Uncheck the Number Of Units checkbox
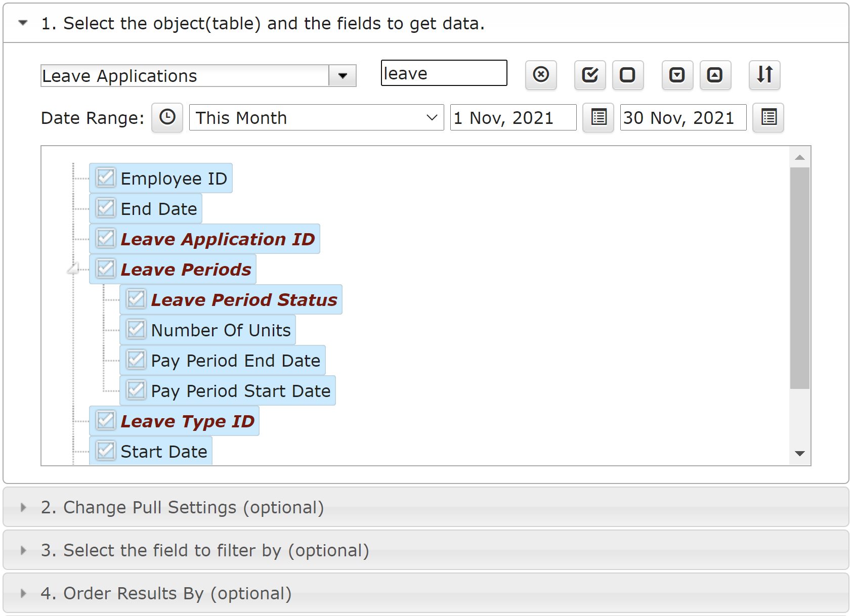Screen dimensions: 853x616 click(x=136, y=329)
